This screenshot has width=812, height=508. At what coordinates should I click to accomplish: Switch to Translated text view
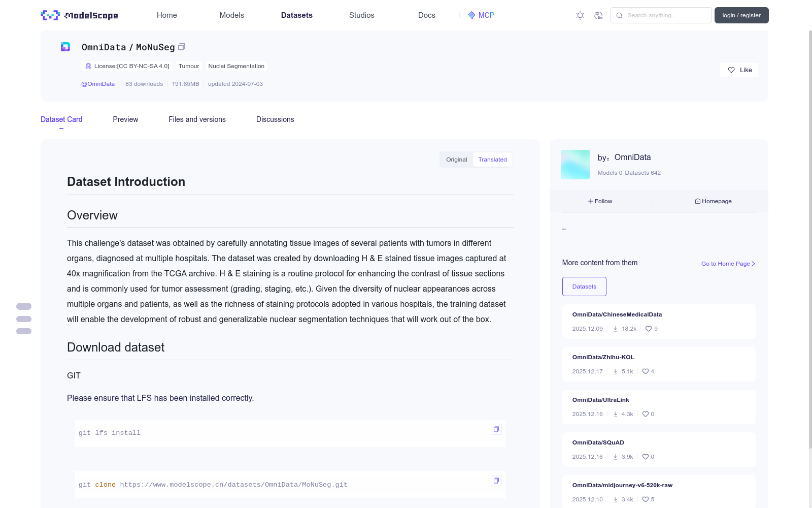click(x=492, y=160)
